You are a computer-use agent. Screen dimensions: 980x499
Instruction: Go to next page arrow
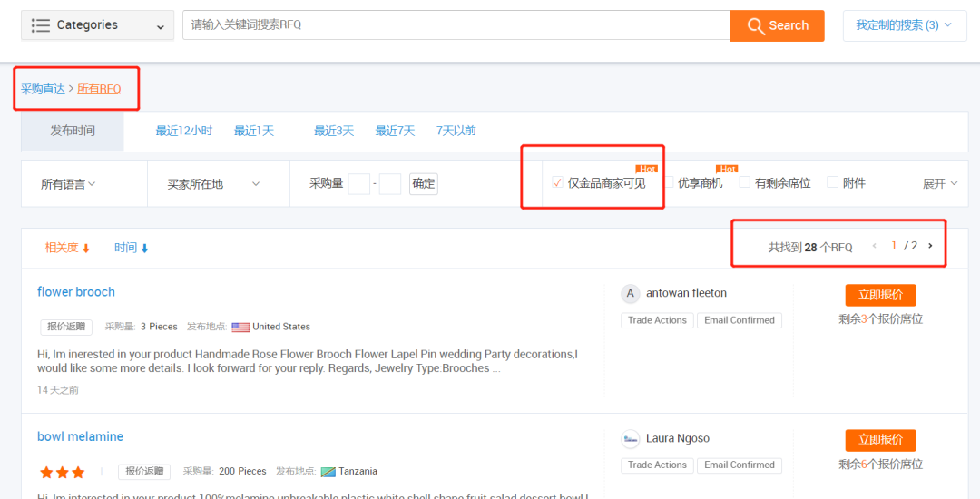coord(930,246)
